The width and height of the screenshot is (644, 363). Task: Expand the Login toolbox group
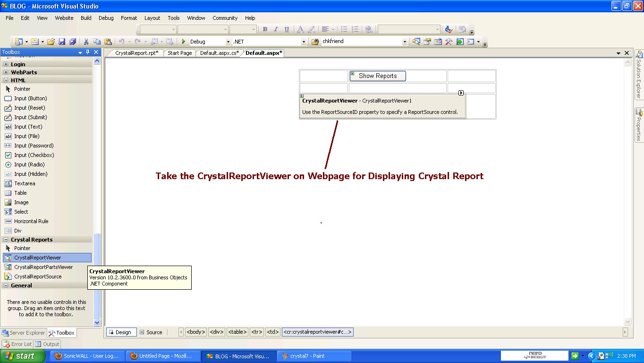pyautogui.click(x=6, y=64)
